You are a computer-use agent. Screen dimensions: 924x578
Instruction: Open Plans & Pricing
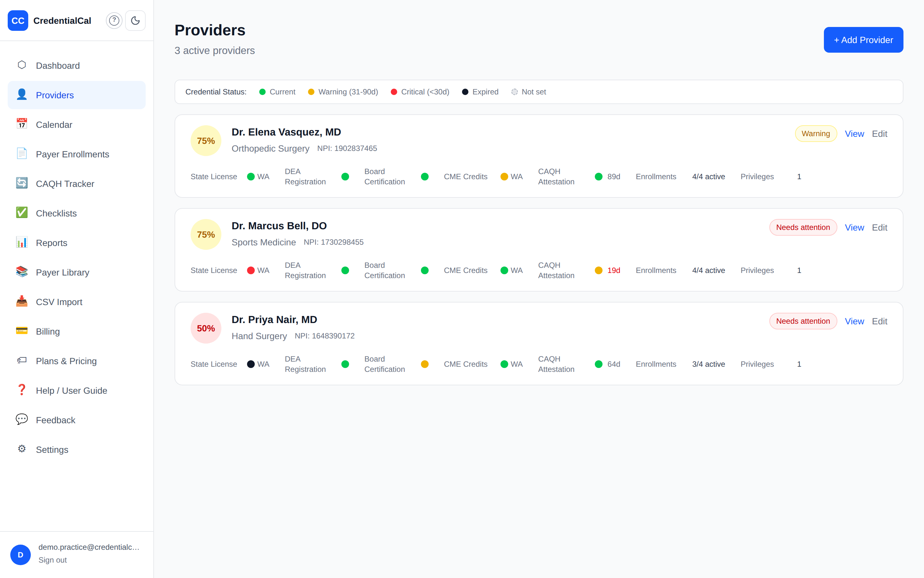pyautogui.click(x=76, y=361)
